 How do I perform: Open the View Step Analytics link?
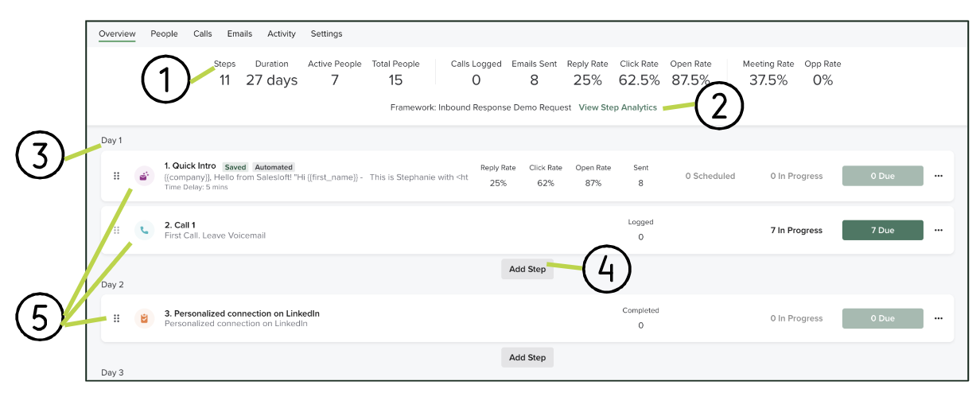click(617, 107)
